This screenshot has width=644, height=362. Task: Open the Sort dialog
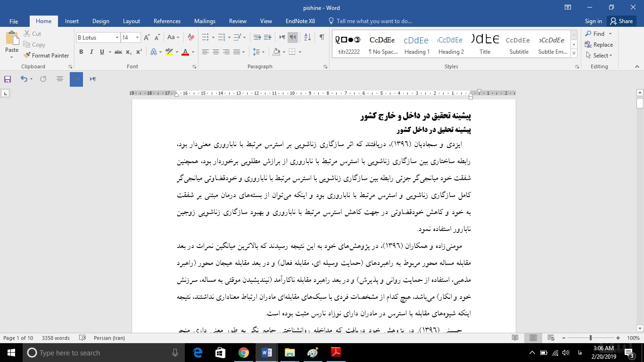tap(307, 36)
